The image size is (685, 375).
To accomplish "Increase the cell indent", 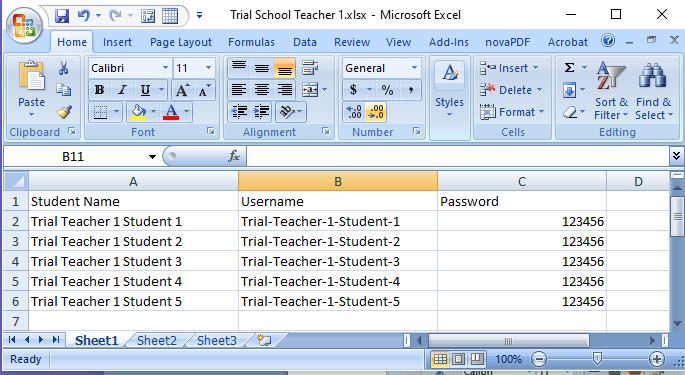I will [262, 112].
